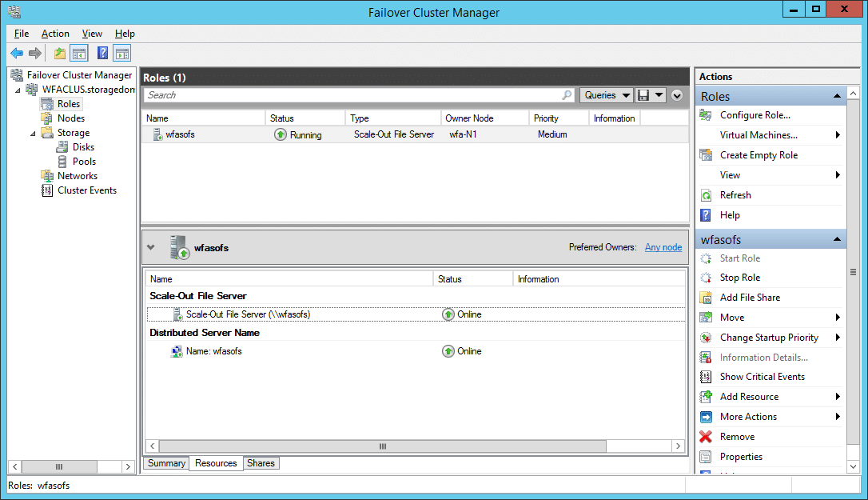Open the File menu
This screenshot has height=500, width=868.
click(x=22, y=34)
